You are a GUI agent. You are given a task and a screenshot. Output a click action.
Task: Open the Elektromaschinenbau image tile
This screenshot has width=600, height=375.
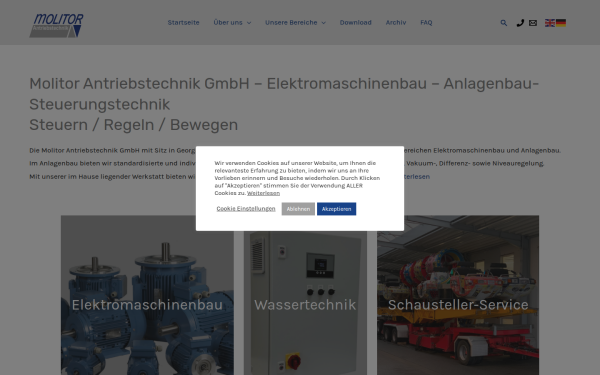pyautogui.click(x=147, y=295)
